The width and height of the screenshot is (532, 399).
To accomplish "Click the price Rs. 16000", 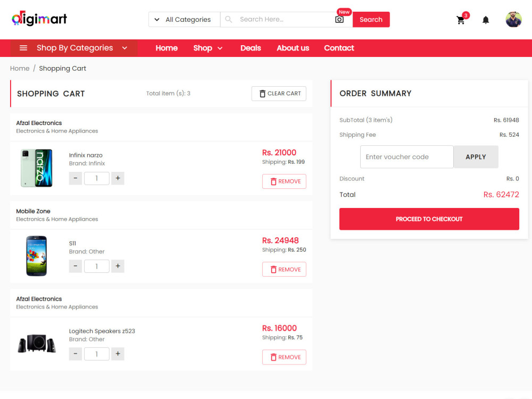I will (279, 328).
